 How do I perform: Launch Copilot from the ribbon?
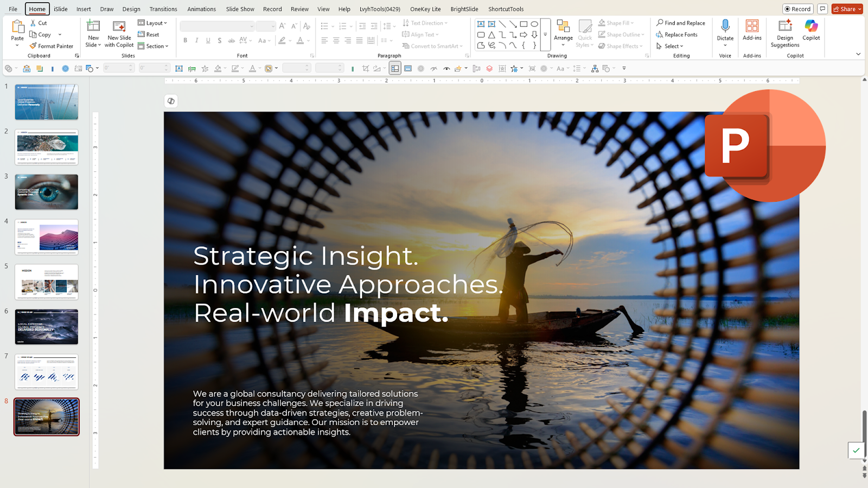811,30
